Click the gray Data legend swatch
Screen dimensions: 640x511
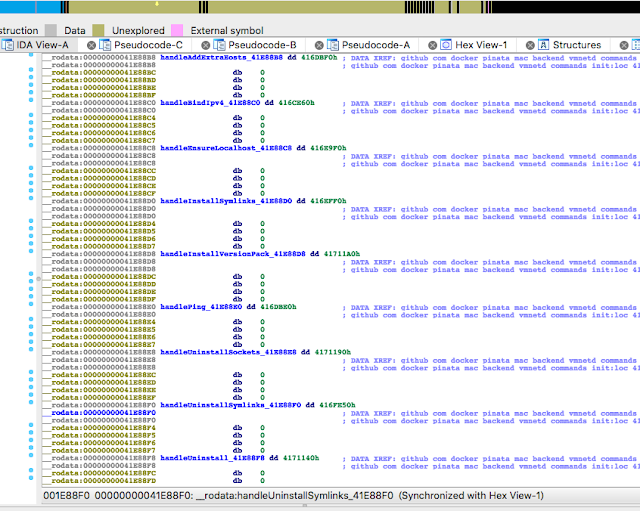click(51, 30)
